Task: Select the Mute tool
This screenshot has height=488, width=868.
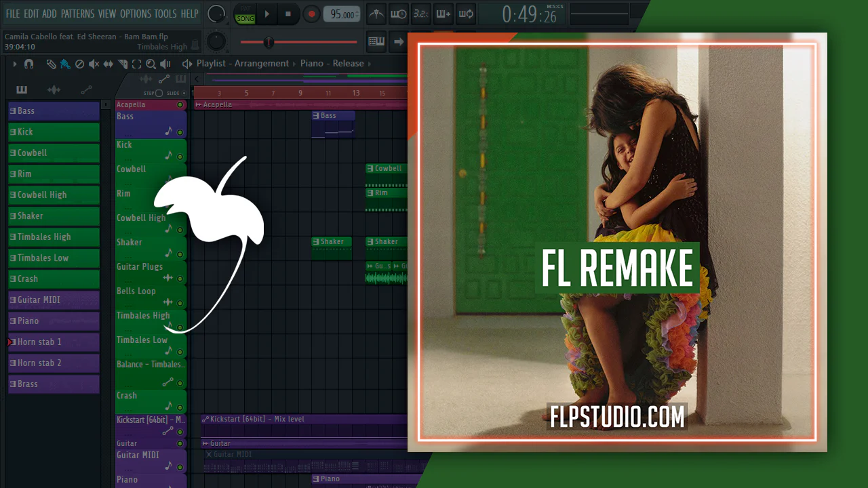Action: point(94,64)
